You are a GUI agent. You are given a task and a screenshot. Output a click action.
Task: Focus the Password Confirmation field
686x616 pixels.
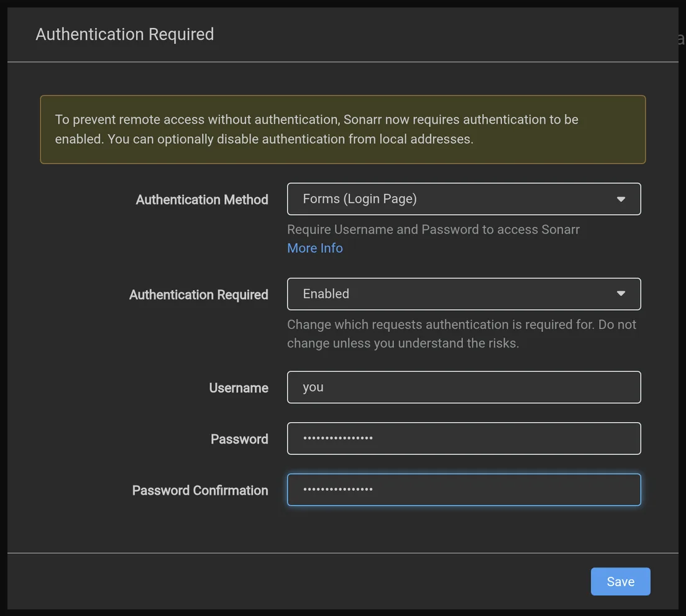point(464,490)
